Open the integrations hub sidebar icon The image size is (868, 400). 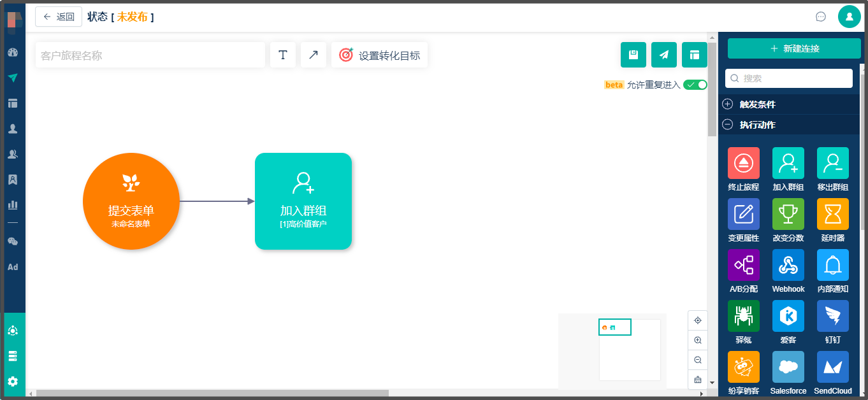[x=13, y=331]
